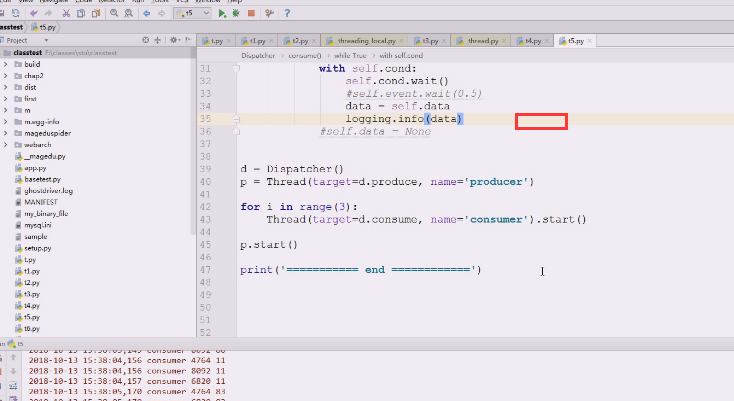
Task: Expand the m folder arrow
Action: coord(6,110)
